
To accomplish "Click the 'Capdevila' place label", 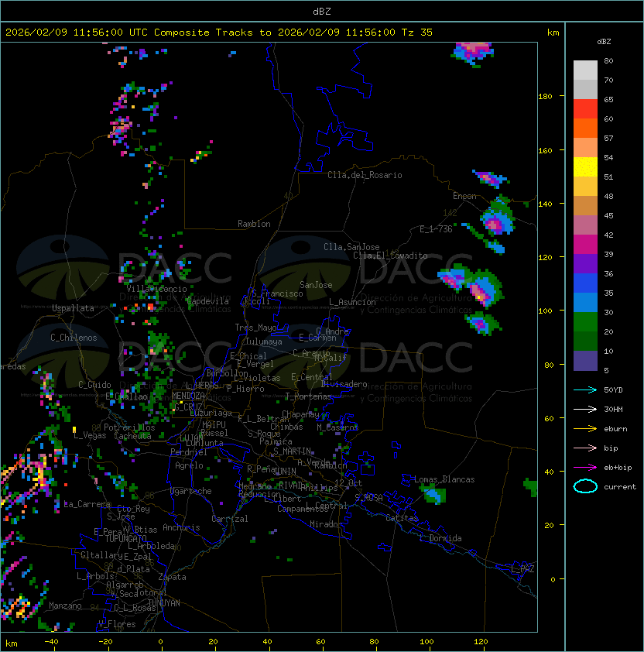I will pos(208,301).
